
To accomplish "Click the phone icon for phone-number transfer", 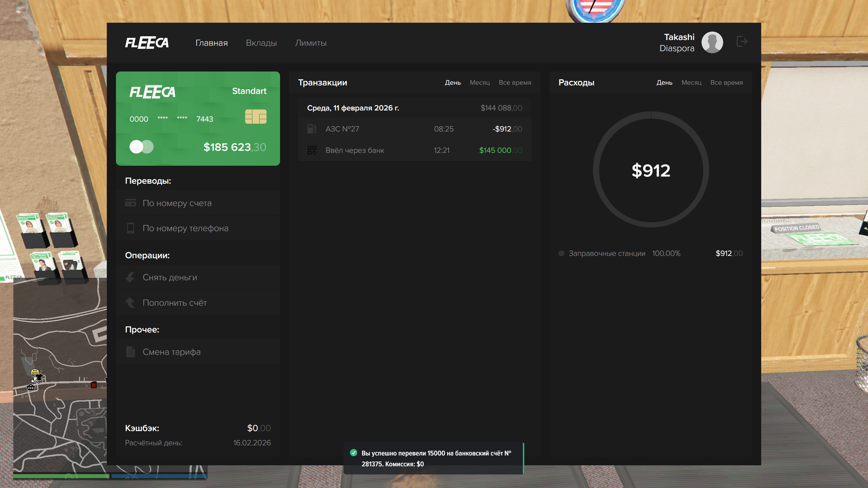I will 131,228.
